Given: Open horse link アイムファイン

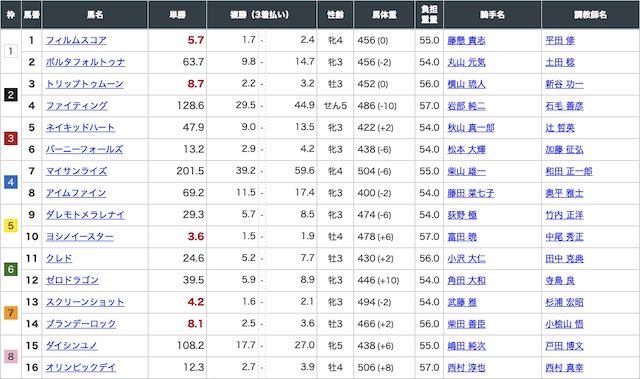Looking at the screenshot, I should (x=76, y=193).
